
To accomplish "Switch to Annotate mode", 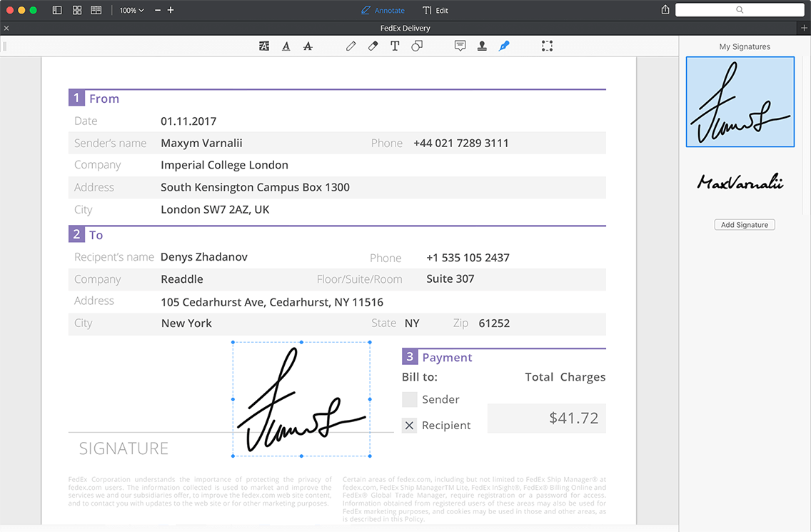I will pyautogui.click(x=383, y=10).
